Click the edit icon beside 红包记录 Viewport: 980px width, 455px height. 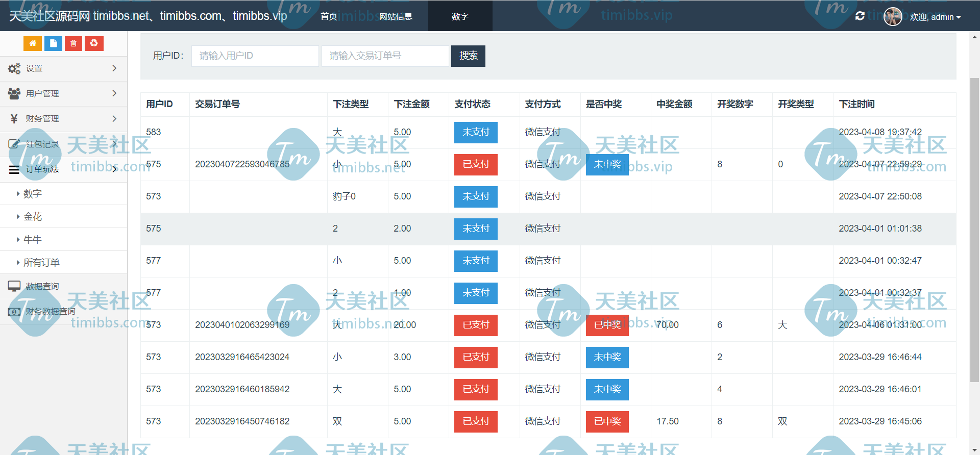(14, 144)
